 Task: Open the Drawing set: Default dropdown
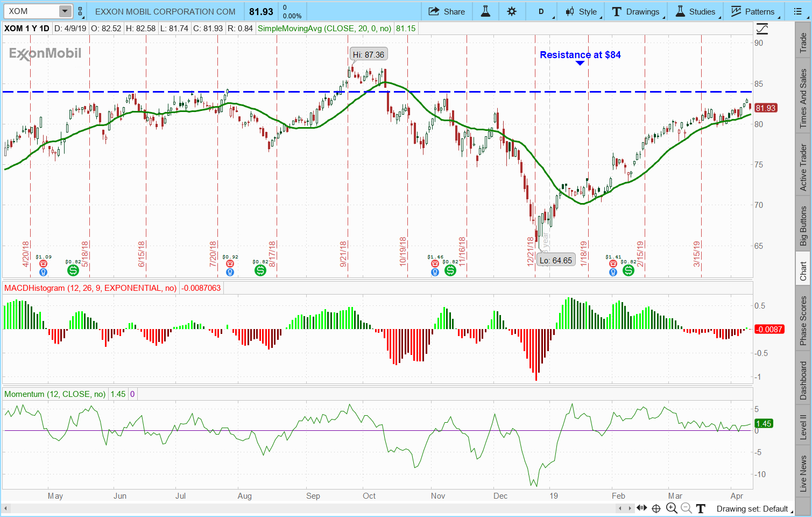click(755, 508)
